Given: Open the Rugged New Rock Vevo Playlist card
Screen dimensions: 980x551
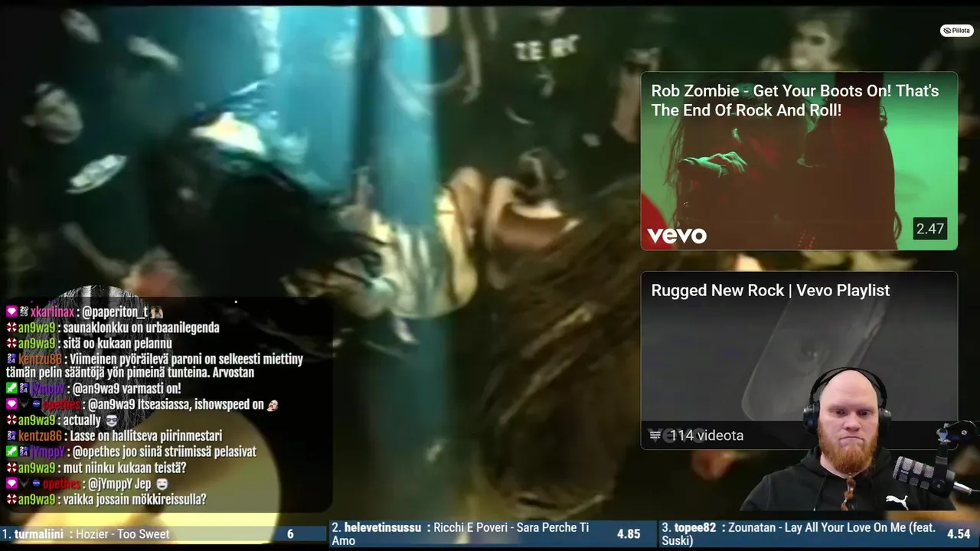Looking at the screenshot, I should [799, 360].
